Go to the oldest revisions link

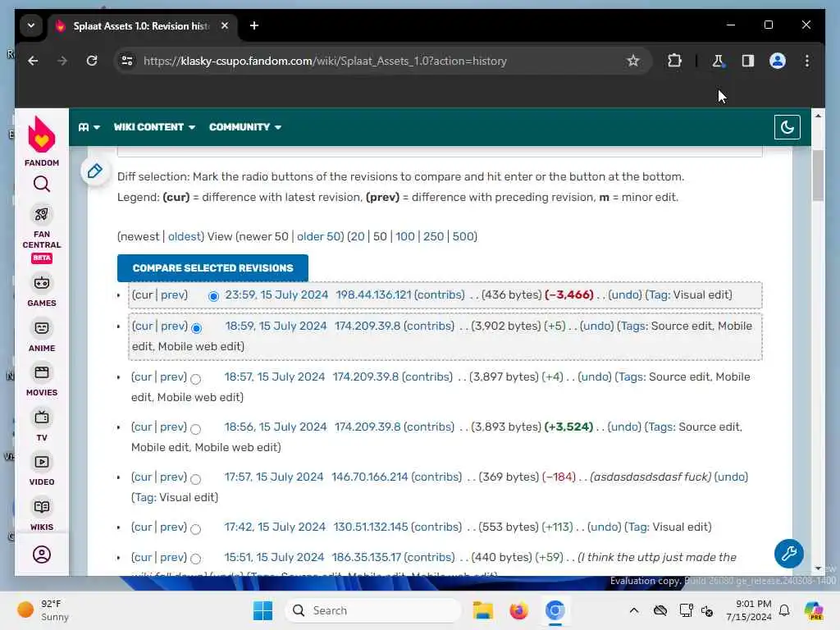pos(184,236)
